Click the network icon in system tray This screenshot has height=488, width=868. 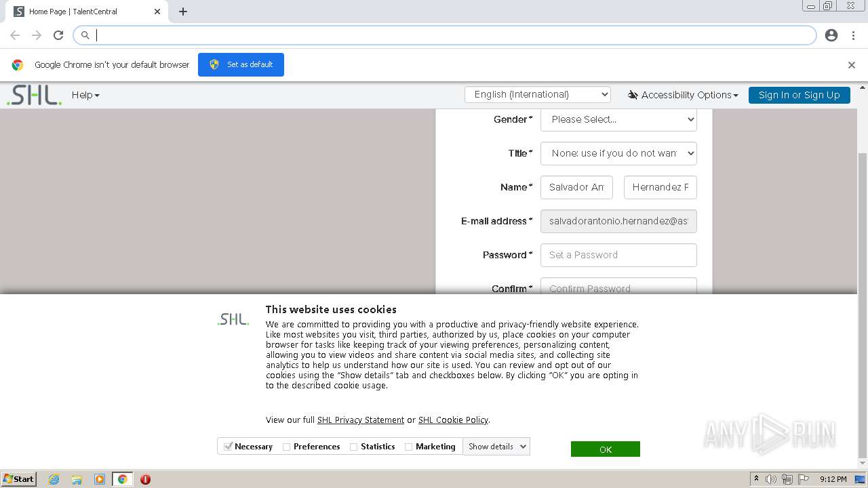pos(787,479)
